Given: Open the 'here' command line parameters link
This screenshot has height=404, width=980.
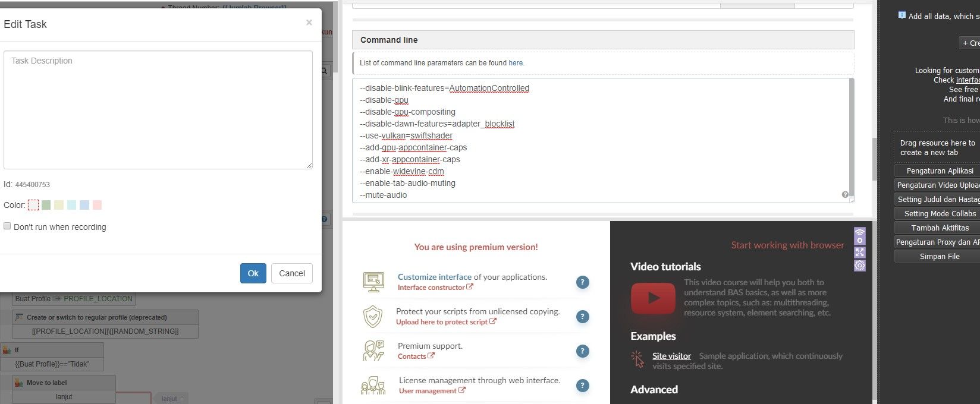Looking at the screenshot, I should pyautogui.click(x=516, y=63).
